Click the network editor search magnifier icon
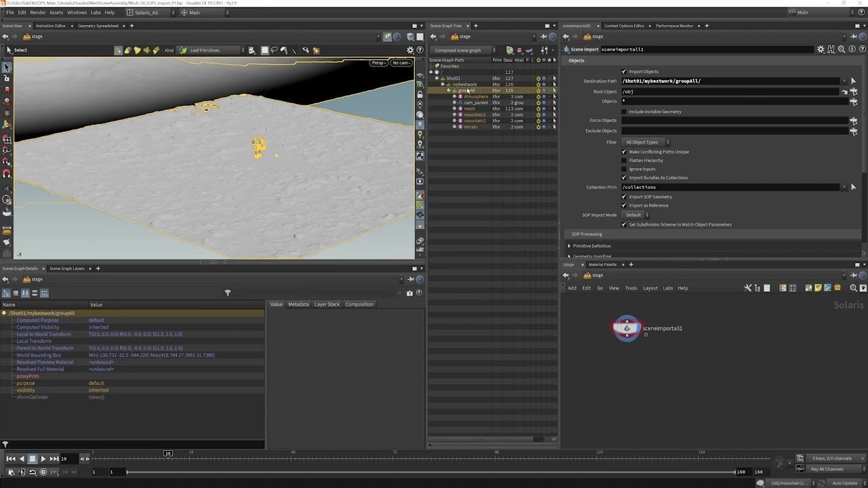The width and height of the screenshot is (868, 488). [853, 288]
